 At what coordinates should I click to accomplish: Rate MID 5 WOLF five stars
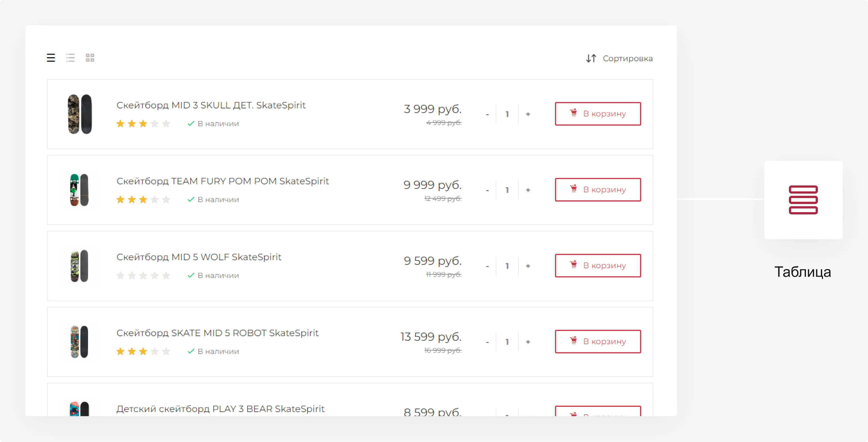pyautogui.click(x=166, y=276)
